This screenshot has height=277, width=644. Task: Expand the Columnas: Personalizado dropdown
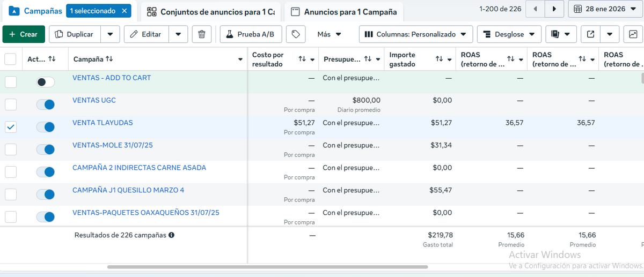tap(416, 34)
